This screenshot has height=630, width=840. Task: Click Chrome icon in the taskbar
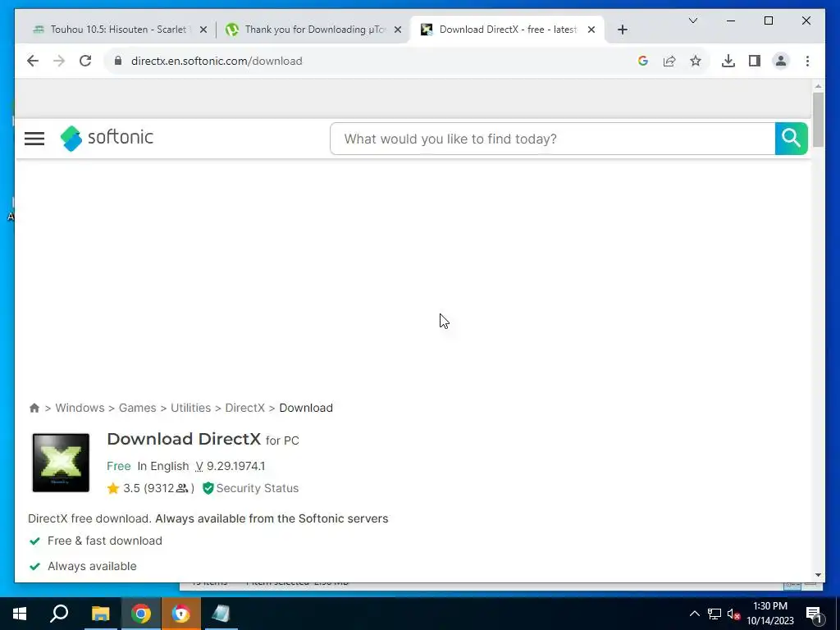pyautogui.click(x=140, y=614)
